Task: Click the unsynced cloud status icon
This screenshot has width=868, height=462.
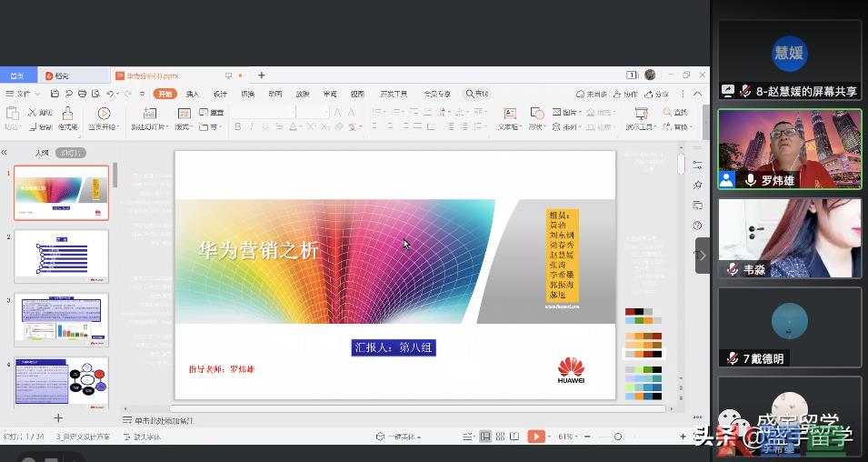Action: click(580, 95)
